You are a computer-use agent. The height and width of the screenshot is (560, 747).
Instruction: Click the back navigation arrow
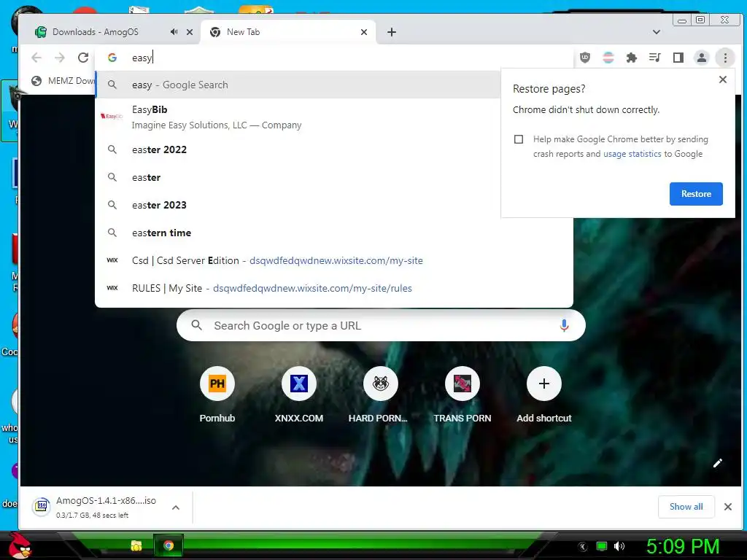pyautogui.click(x=36, y=58)
